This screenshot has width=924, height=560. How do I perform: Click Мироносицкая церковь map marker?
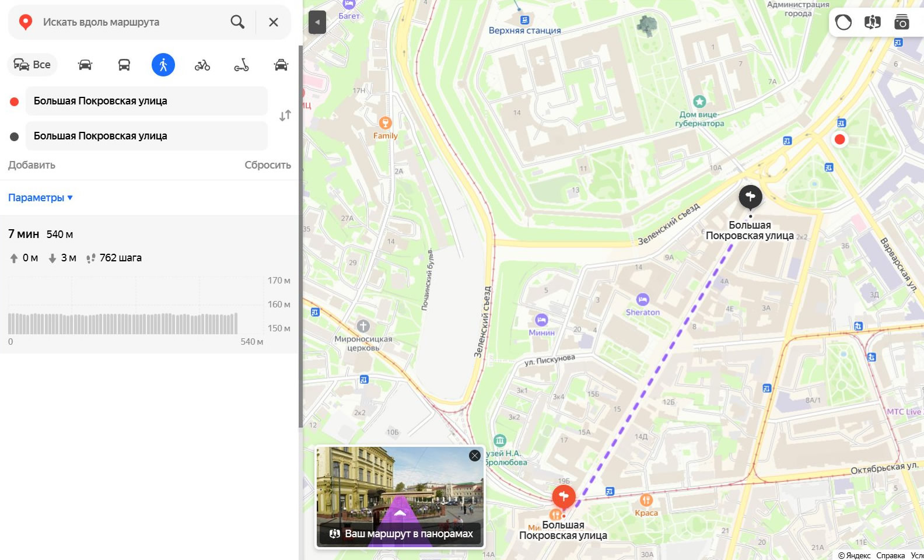tap(363, 326)
